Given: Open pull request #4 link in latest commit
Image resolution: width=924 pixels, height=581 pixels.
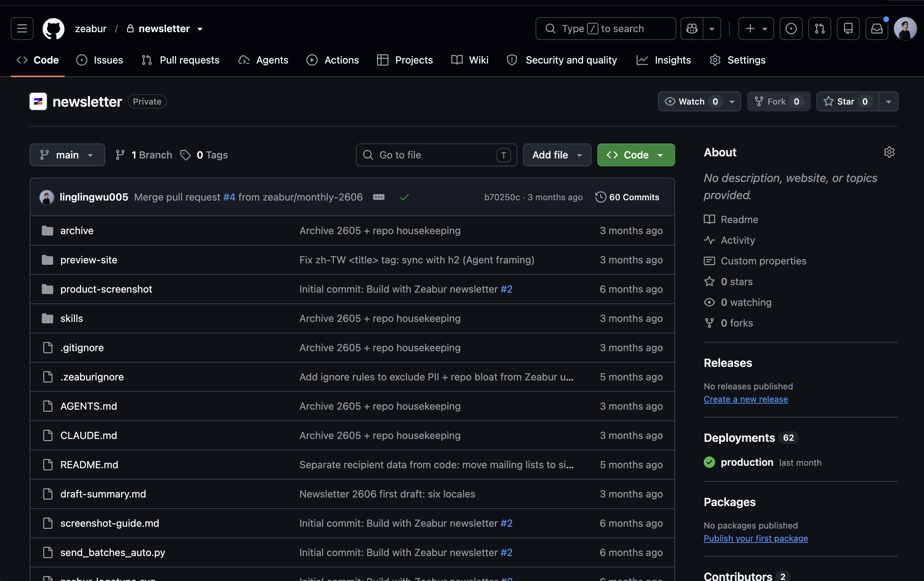Looking at the screenshot, I should [x=229, y=197].
